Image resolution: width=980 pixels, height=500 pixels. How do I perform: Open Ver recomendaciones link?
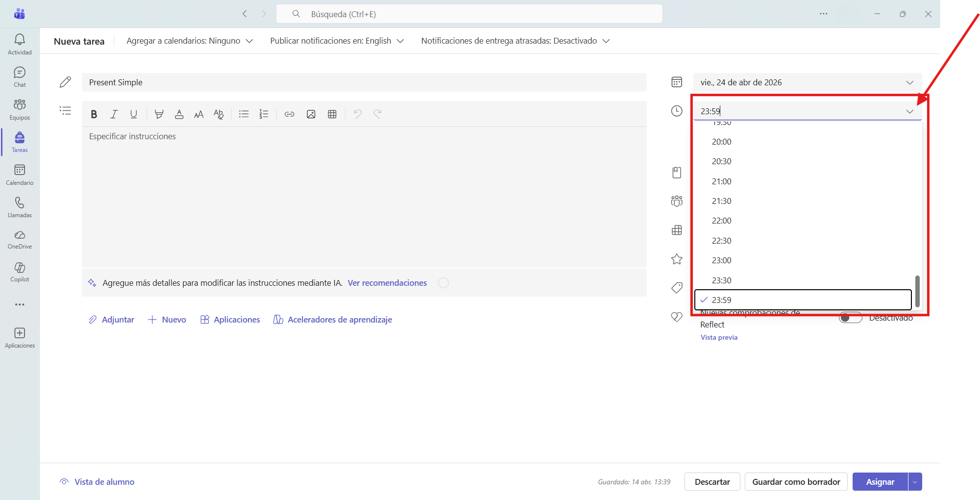point(387,283)
